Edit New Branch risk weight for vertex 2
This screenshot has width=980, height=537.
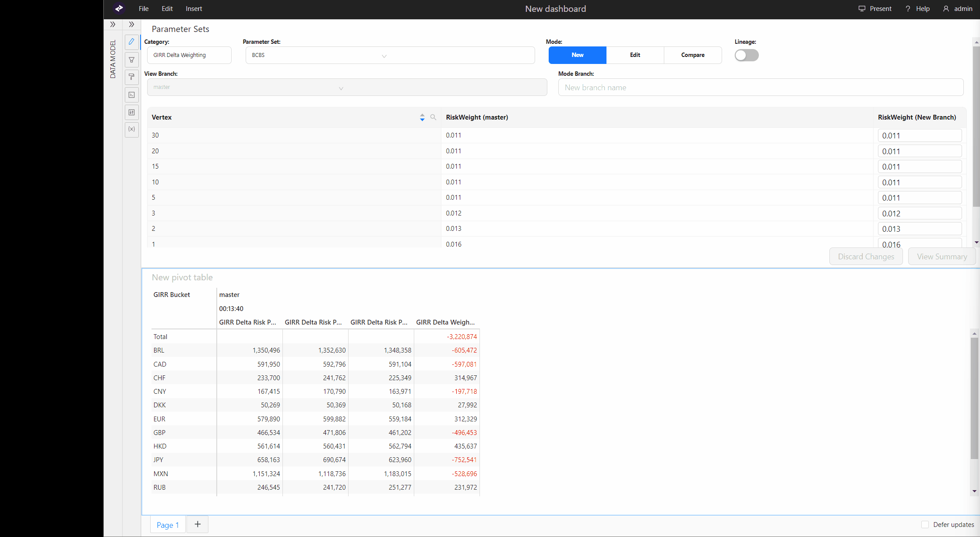[x=920, y=229]
